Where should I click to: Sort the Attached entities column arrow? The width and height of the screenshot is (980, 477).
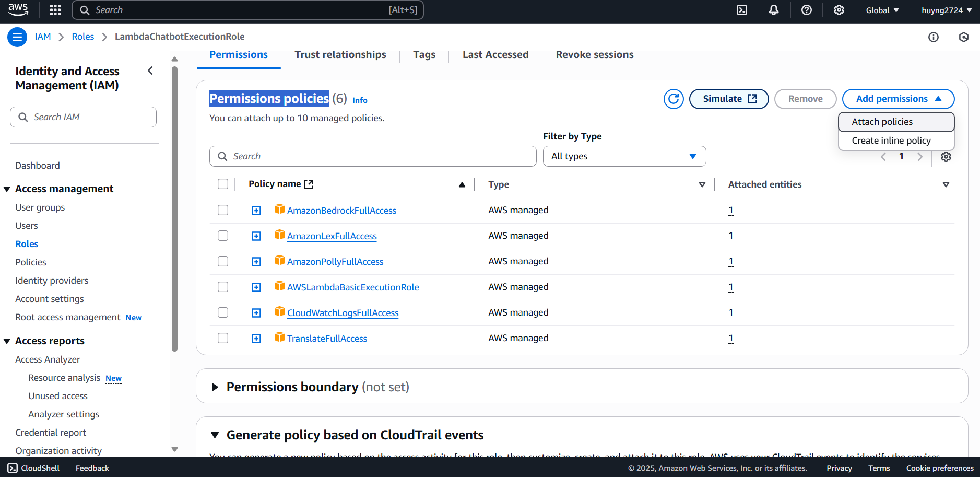point(946,184)
